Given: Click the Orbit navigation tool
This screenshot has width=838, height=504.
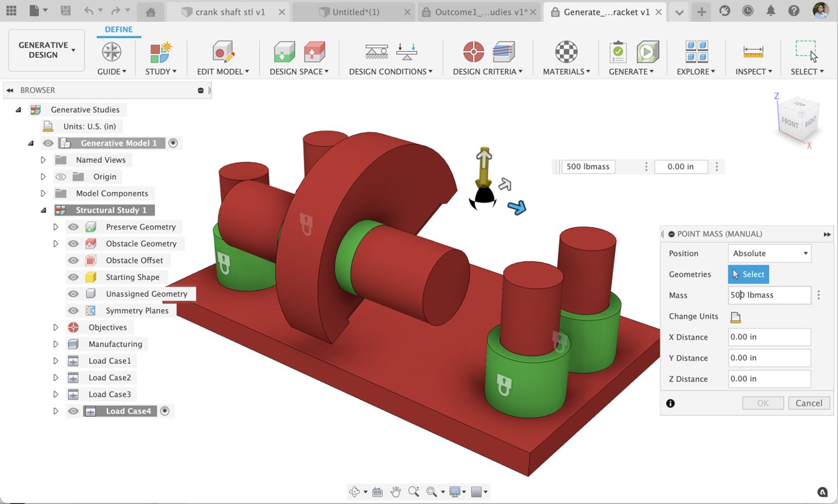Looking at the screenshot, I should click(x=355, y=491).
